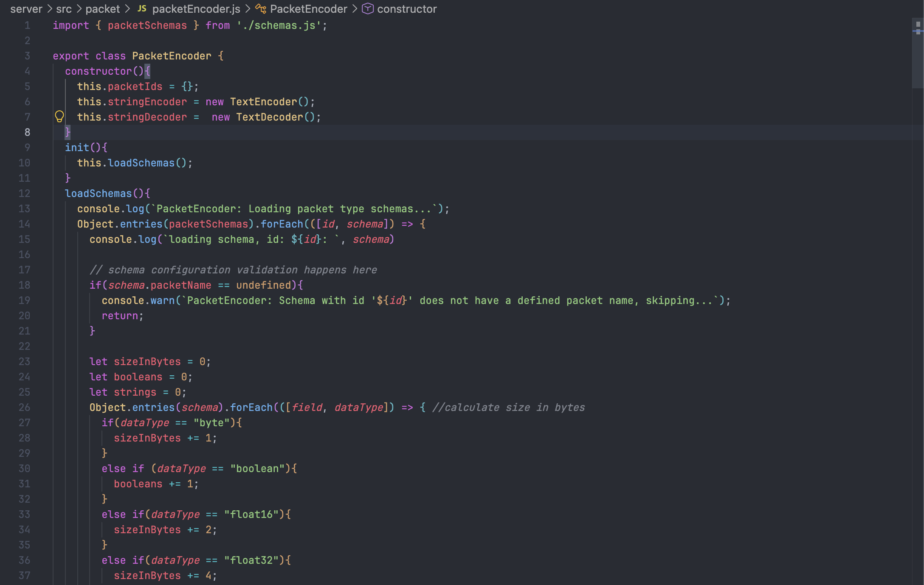Click line number 1 in gutter
Image resolution: width=924 pixels, height=585 pixels.
pos(27,25)
